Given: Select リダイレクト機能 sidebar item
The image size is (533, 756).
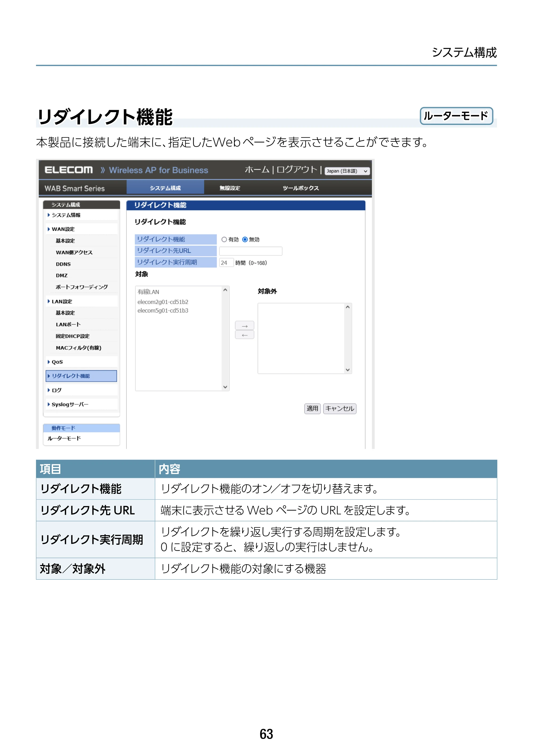Looking at the screenshot, I should [81, 376].
